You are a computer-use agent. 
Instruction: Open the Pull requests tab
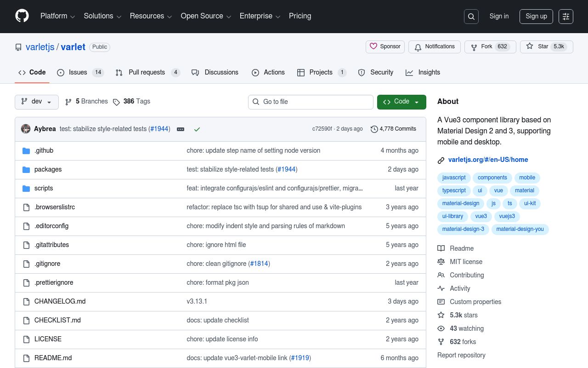click(x=147, y=72)
